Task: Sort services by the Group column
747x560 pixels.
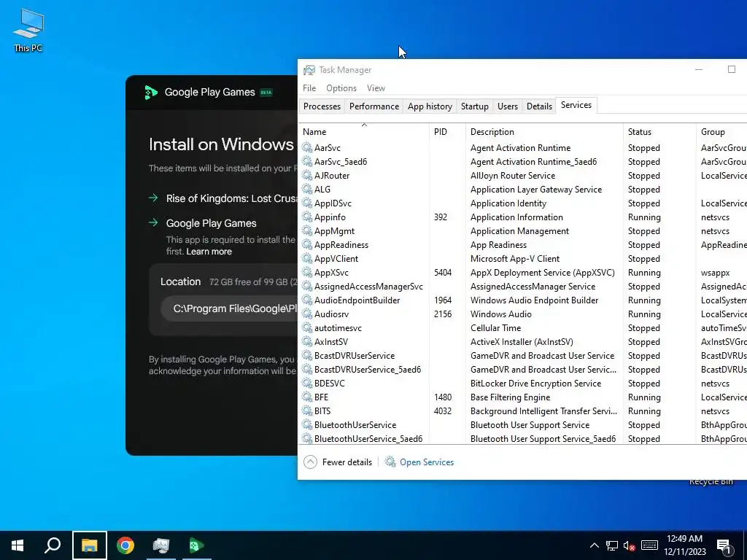Action: 721,132
